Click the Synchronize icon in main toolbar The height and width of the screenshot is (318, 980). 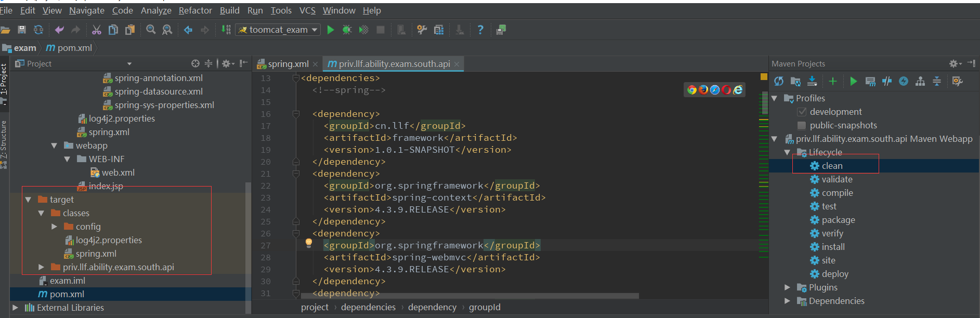38,30
